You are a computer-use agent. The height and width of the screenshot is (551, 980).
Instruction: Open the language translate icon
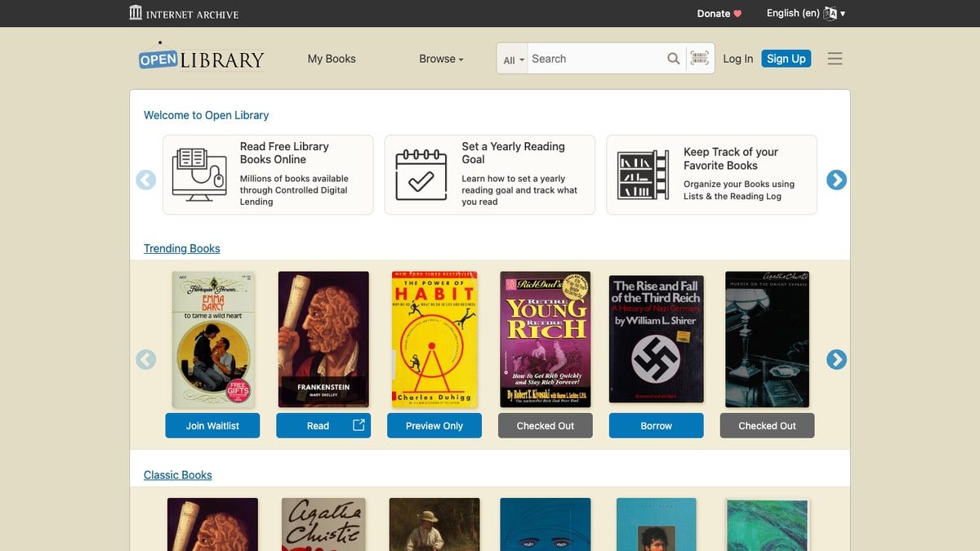[831, 13]
